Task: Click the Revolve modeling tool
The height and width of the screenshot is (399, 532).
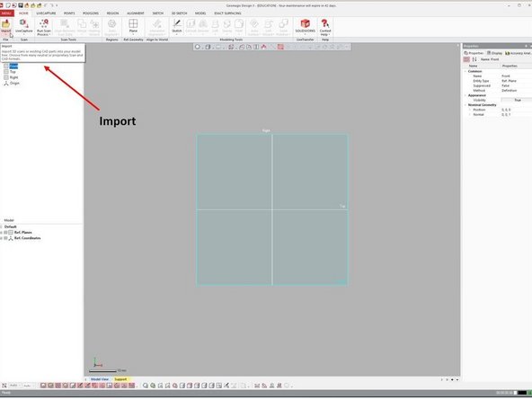Action: (x=203, y=26)
